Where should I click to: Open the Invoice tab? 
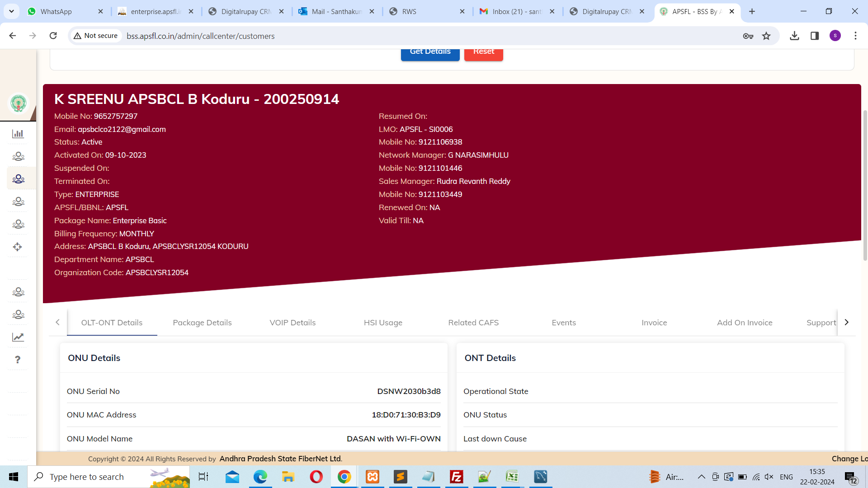(x=654, y=323)
